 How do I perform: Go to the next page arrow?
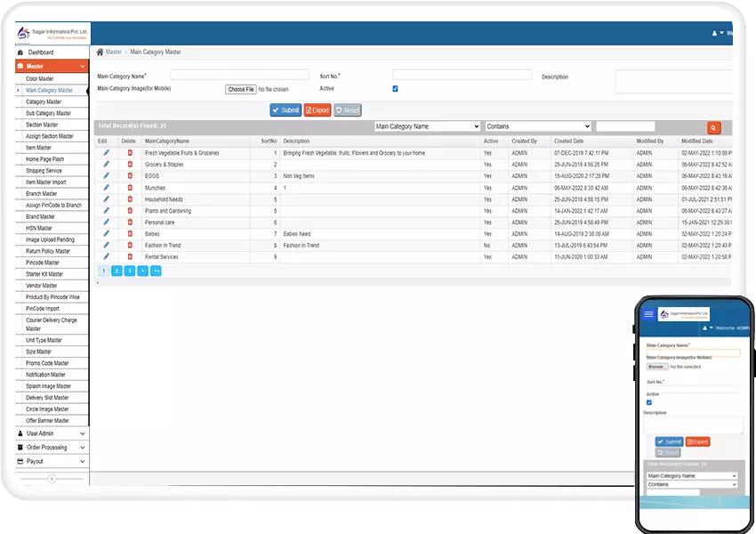click(142, 271)
